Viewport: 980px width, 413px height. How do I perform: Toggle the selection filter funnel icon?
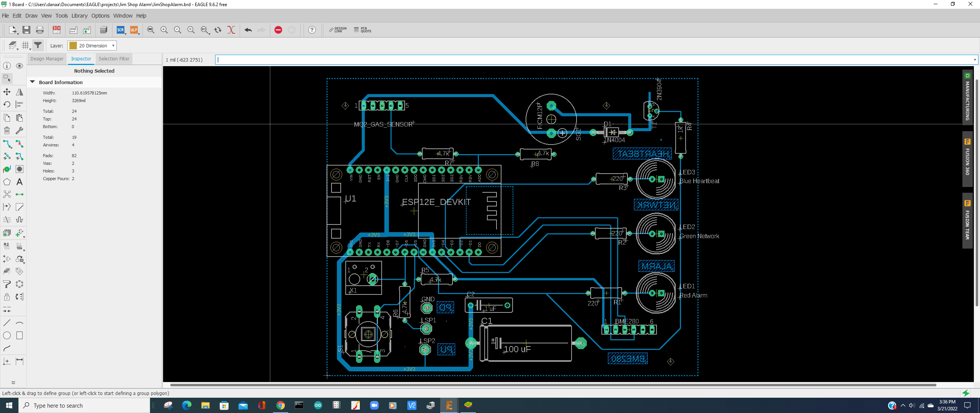(x=38, y=45)
